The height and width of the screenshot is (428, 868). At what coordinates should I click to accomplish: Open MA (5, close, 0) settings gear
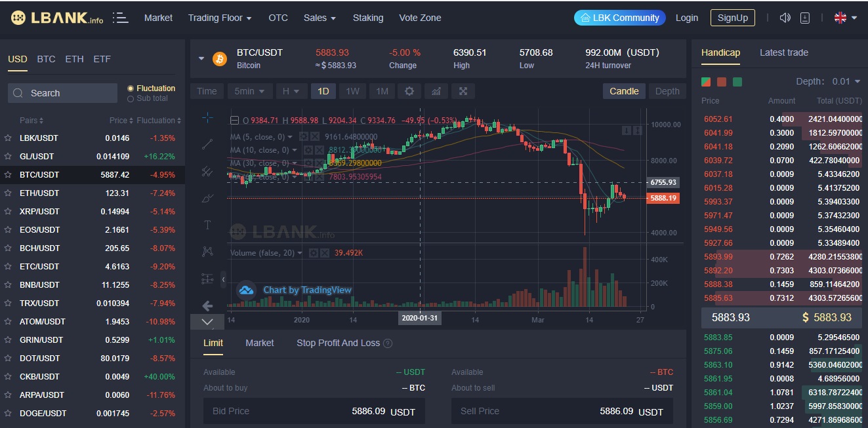tap(304, 137)
